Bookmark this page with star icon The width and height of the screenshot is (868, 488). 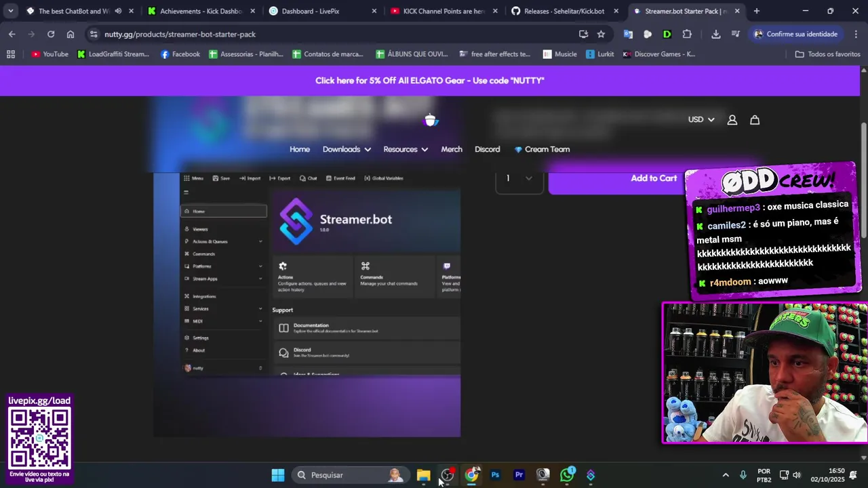601,34
